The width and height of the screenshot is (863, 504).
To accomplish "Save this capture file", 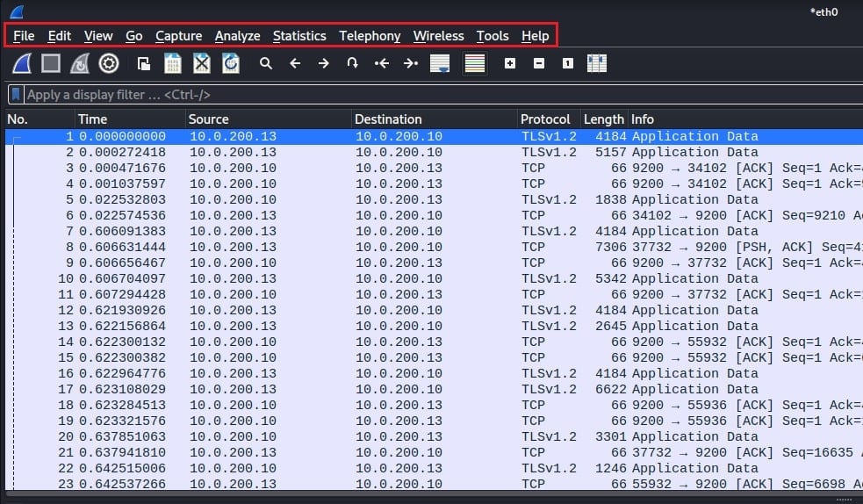I will point(173,64).
